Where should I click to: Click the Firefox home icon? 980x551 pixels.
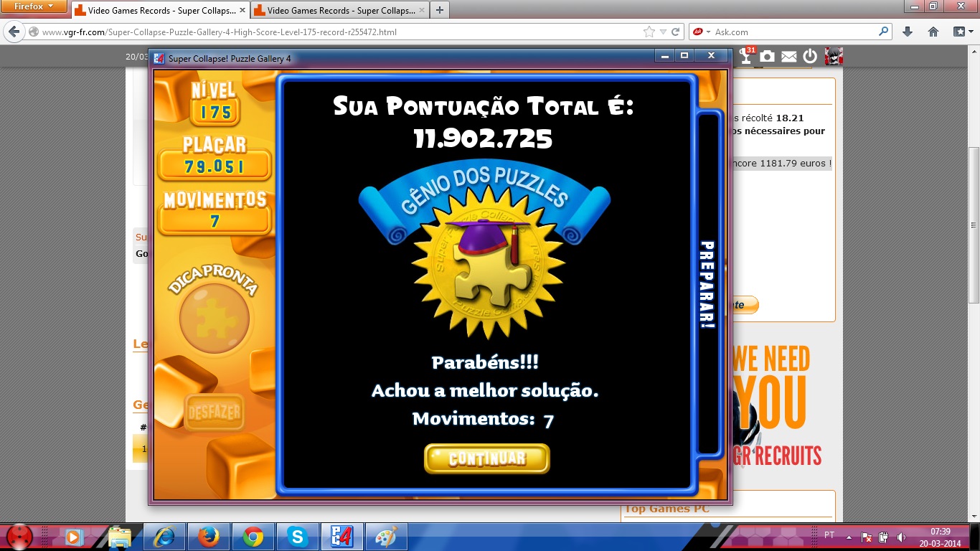click(x=933, y=32)
